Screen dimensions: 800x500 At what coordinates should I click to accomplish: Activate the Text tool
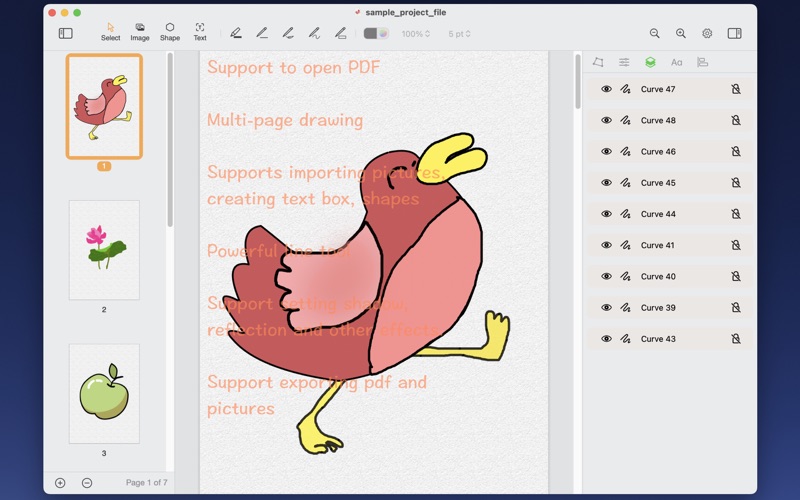pyautogui.click(x=200, y=32)
